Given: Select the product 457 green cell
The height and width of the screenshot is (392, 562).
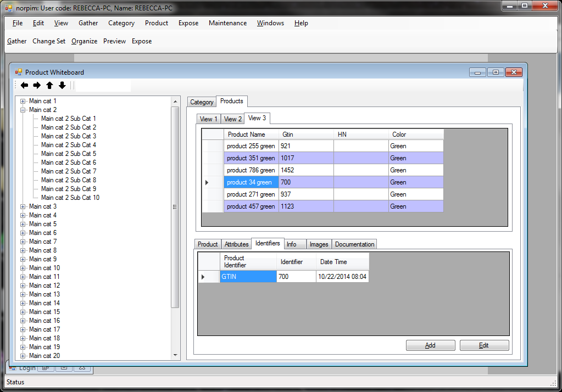Looking at the screenshot, I should click(x=251, y=206).
